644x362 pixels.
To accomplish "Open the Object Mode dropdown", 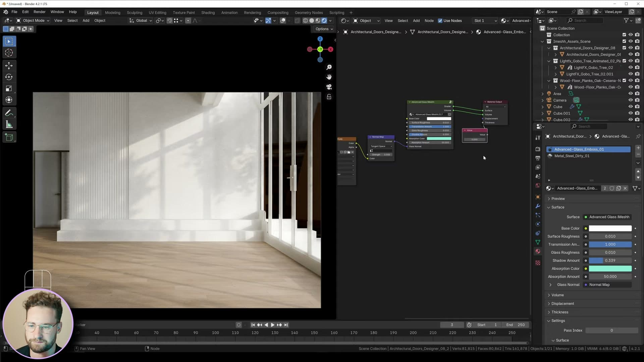I will [x=33, y=20].
